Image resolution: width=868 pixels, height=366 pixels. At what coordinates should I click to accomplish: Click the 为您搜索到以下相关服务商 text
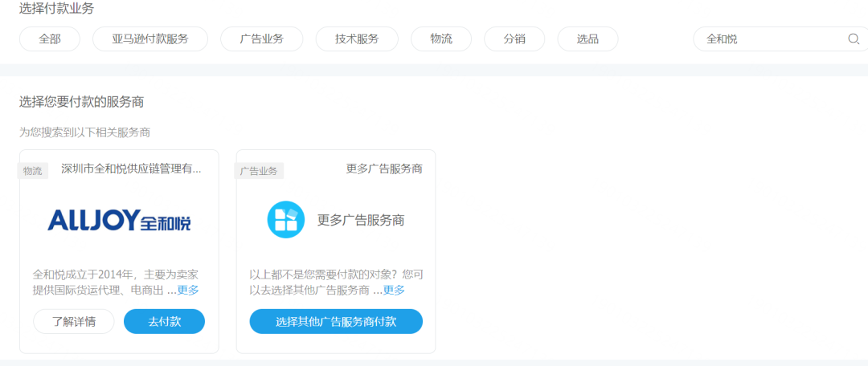click(84, 132)
